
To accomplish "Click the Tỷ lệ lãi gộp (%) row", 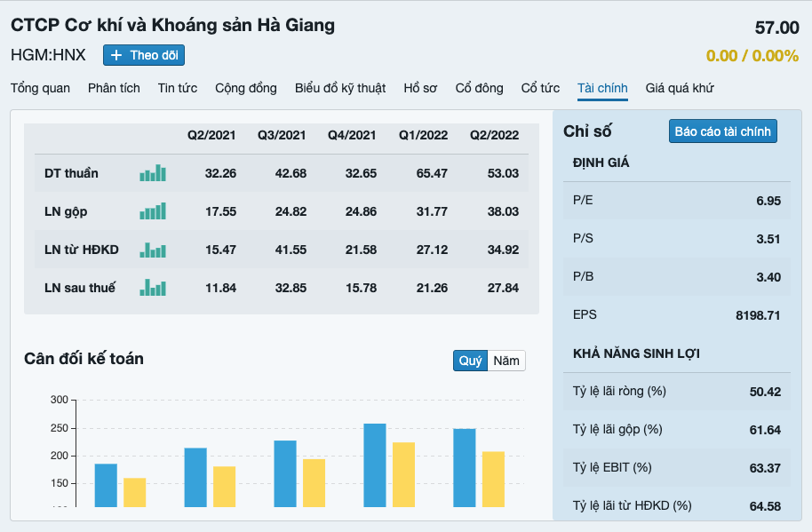I will tap(677, 430).
